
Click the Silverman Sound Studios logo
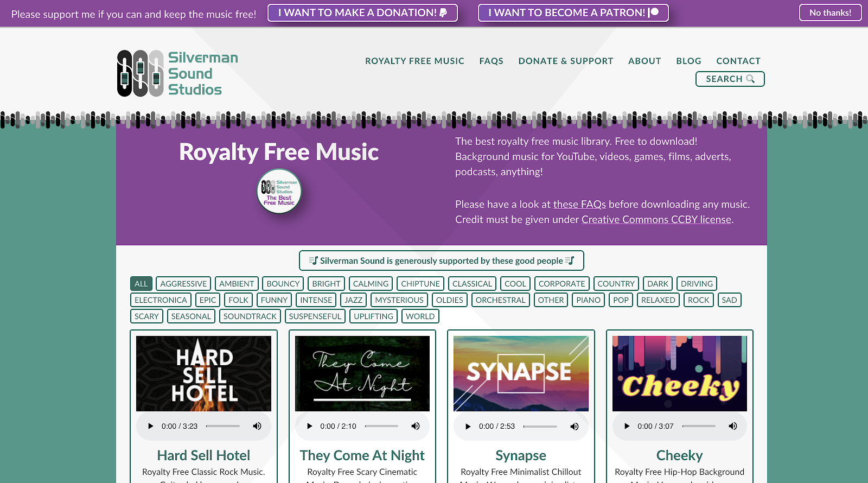pos(178,73)
